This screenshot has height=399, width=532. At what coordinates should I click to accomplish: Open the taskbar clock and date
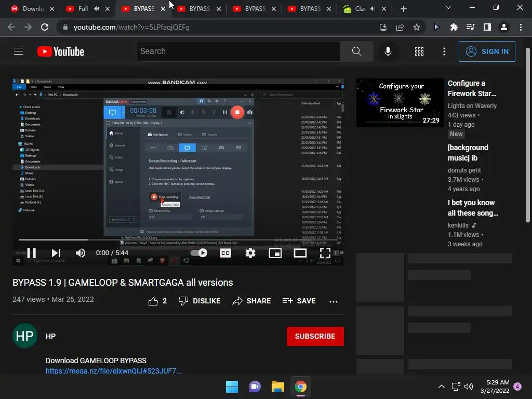pos(495,387)
